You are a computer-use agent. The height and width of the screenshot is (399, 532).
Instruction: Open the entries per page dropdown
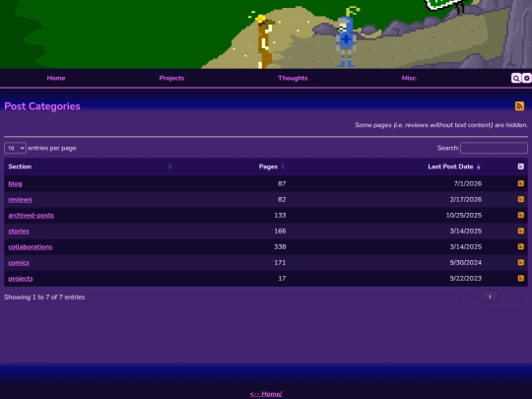pos(15,148)
